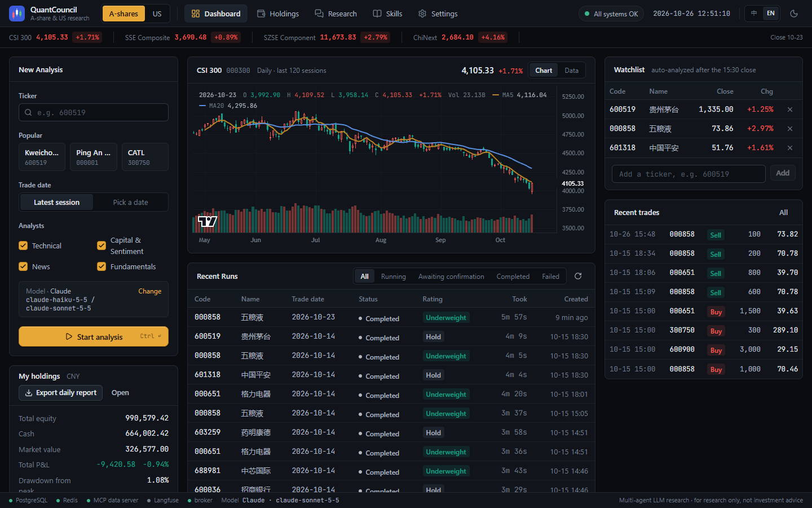The width and height of the screenshot is (812, 508).
Task: Filter Recent Runs by Failed
Action: [551, 276]
